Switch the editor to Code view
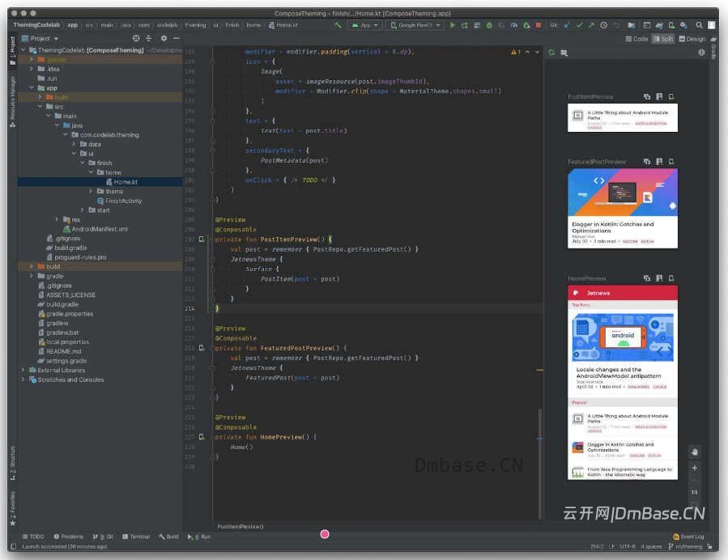This screenshot has width=728, height=560. (x=636, y=39)
